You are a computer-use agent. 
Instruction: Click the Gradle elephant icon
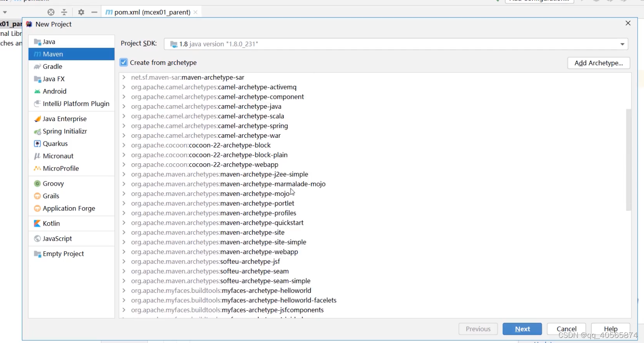click(x=37, y=67)
